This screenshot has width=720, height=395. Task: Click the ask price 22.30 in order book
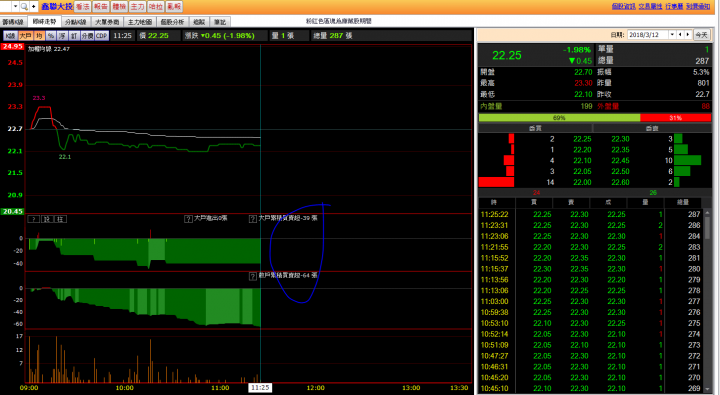620,139
